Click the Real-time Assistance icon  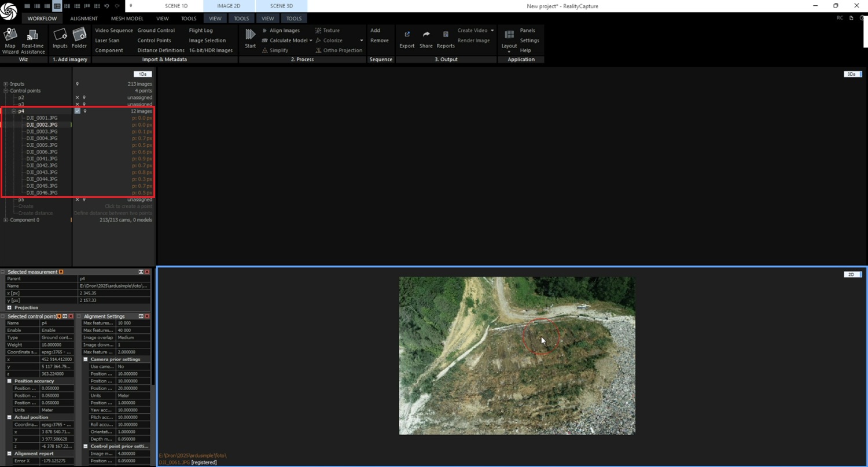coord(33,39)
